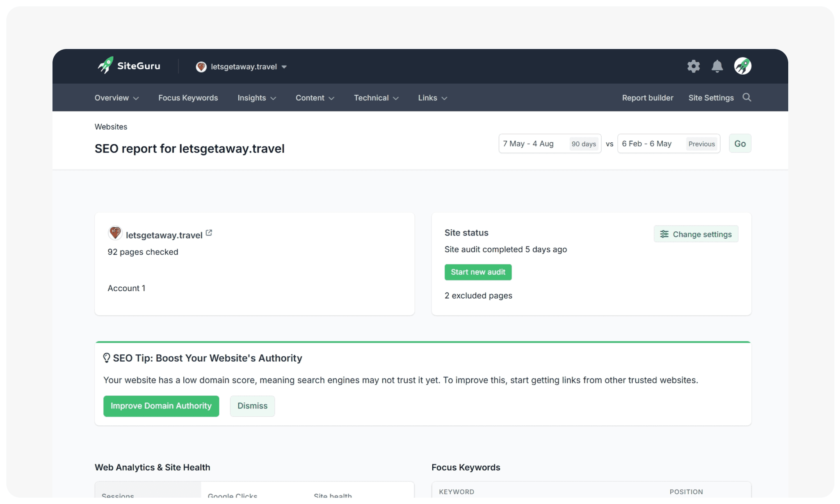Open the Report builder
840x504 pixels.
coord(647,98)
